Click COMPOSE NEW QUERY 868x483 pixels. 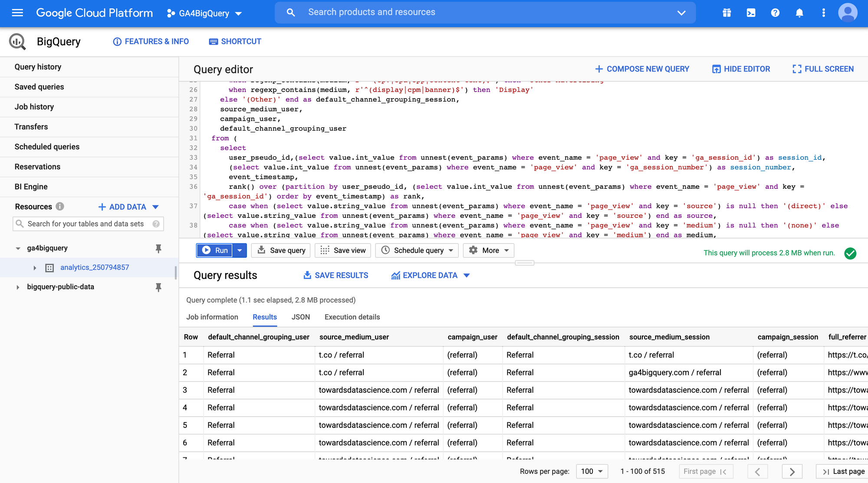point(642,69)
